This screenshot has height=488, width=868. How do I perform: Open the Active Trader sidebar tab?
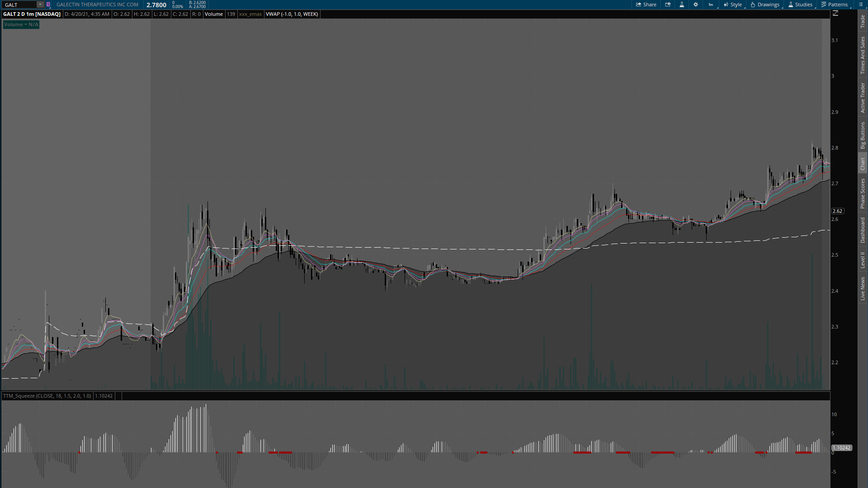863,98
